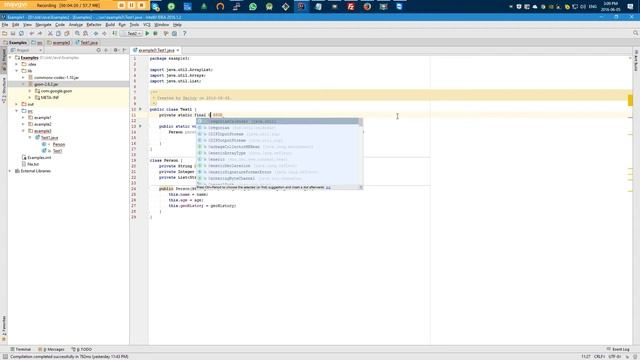Click the CRLF line separator in status bar
This screenshot has height=360, width=640.
click(x=600, y=357)
